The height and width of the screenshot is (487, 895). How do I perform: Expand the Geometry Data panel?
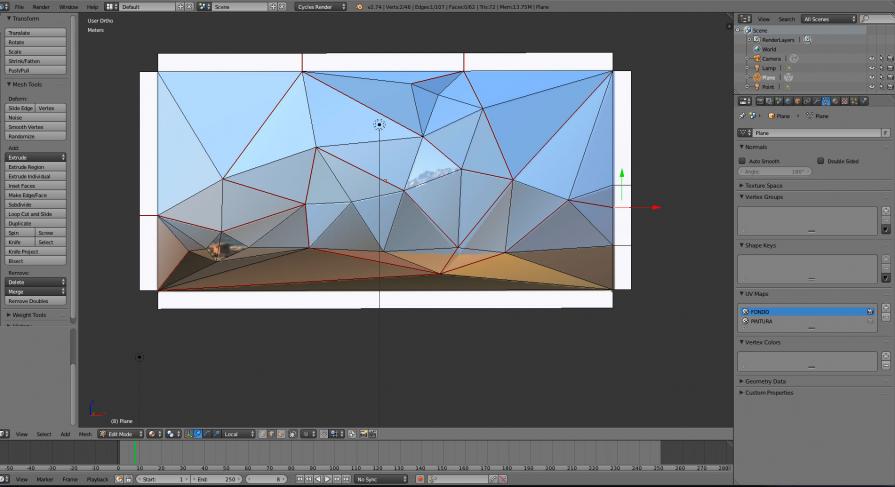pos(765,381)
